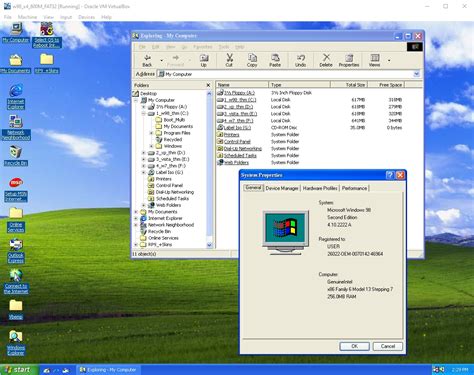Open the Performance tab
The image size is (474, 375).
(x=354, y=188)
